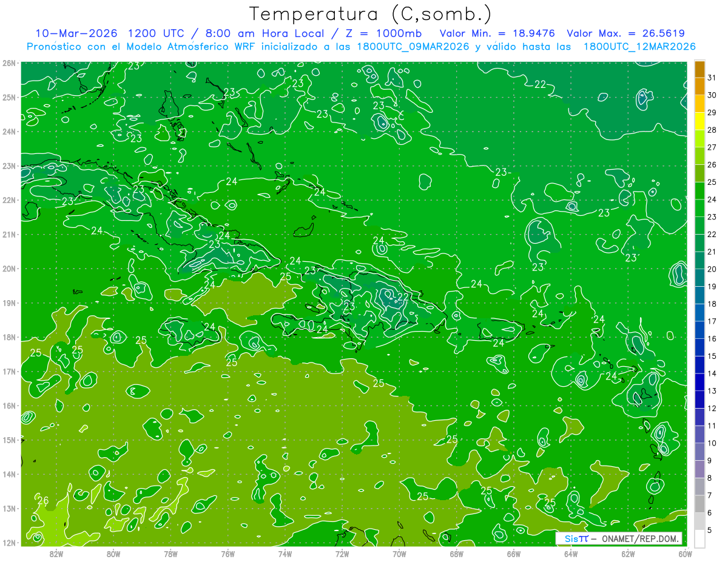Click the title 'Temperatura (C,somb.)'
728x562 pixels.
point(371,14)
